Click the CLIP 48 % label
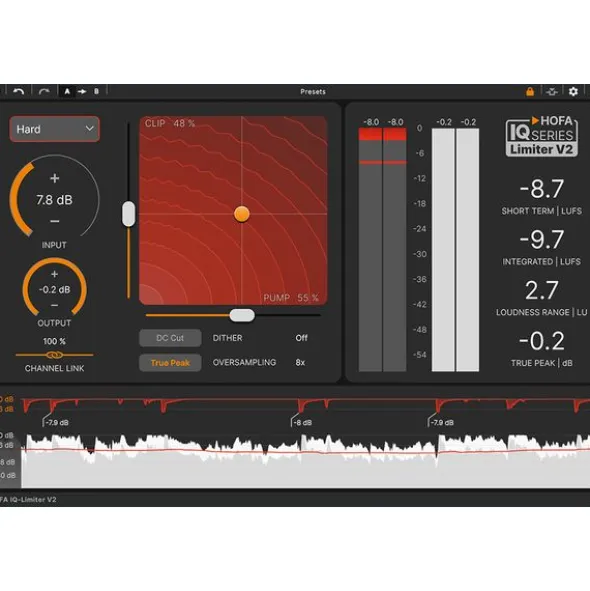590x591 pixels. (x=170, y=124)
